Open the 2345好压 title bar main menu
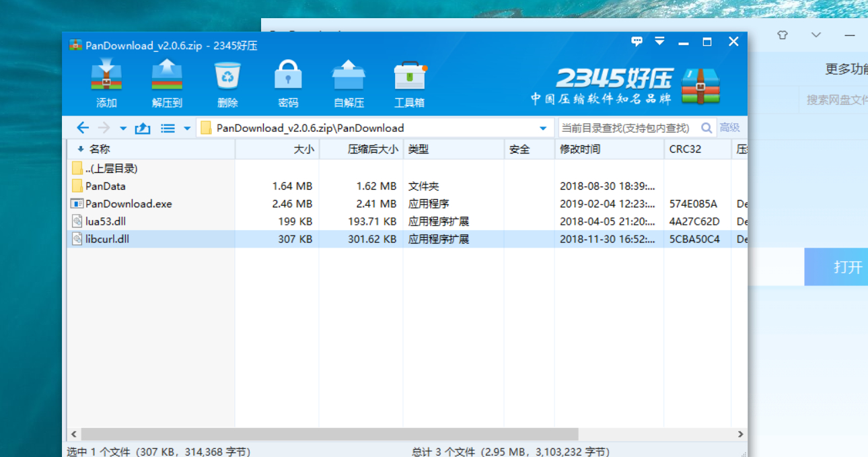868x457 pixels. click(x=659, y=42)
